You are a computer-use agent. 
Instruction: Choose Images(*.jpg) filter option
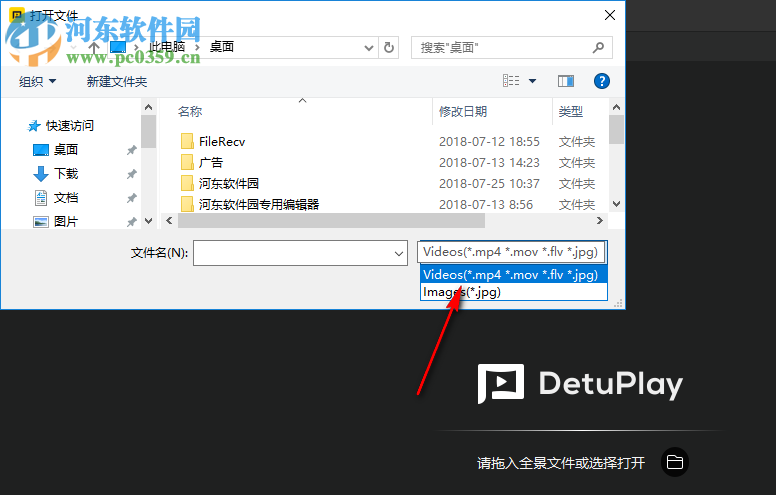[514, 292]
